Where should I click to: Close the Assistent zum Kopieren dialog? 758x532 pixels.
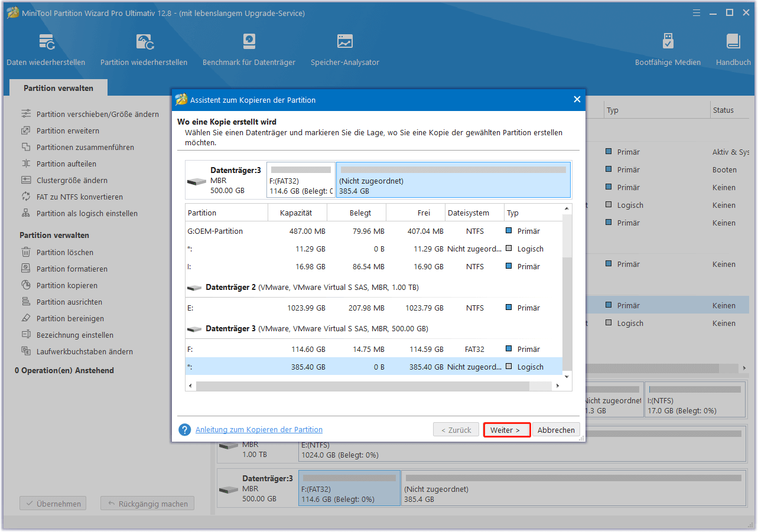577,100
